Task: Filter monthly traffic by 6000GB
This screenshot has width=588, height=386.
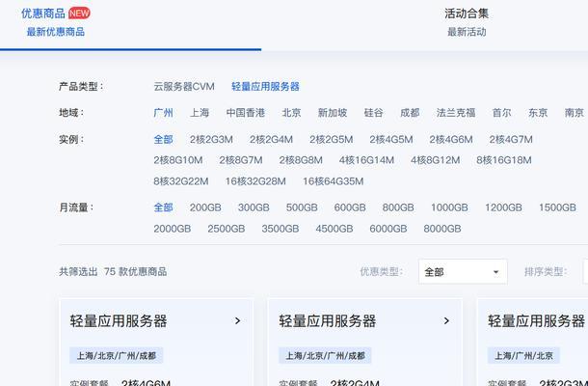Action: (x=388, y=229)
